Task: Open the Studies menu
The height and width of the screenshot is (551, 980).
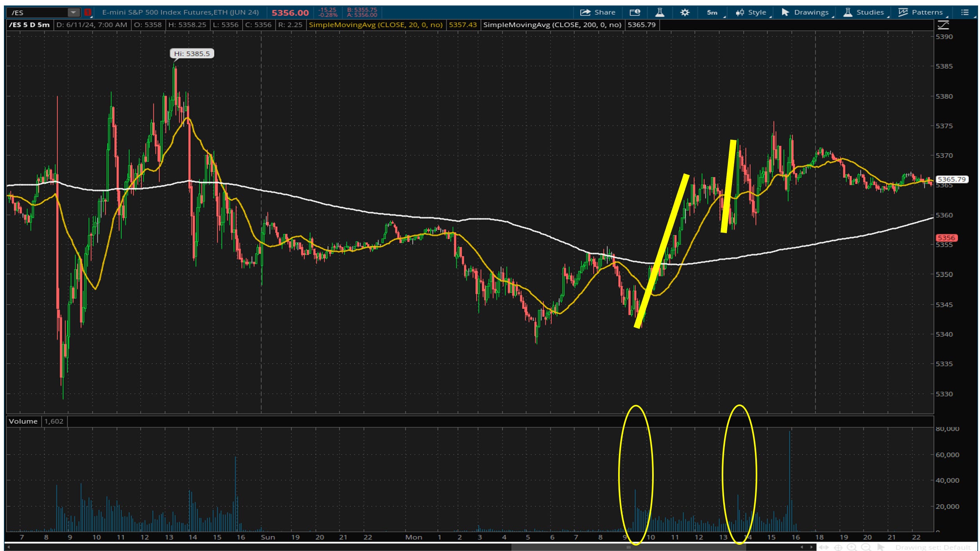Action: point(864,13)
